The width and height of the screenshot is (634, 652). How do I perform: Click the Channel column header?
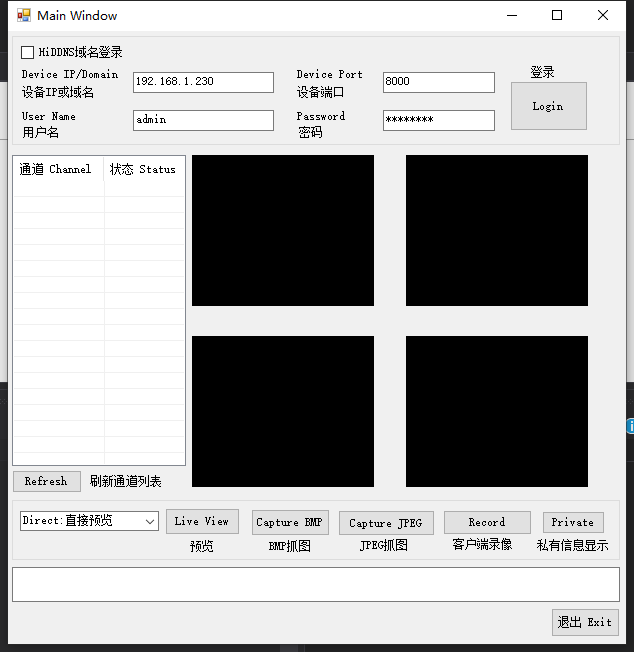pyautogui.click(x=59, y=169)
